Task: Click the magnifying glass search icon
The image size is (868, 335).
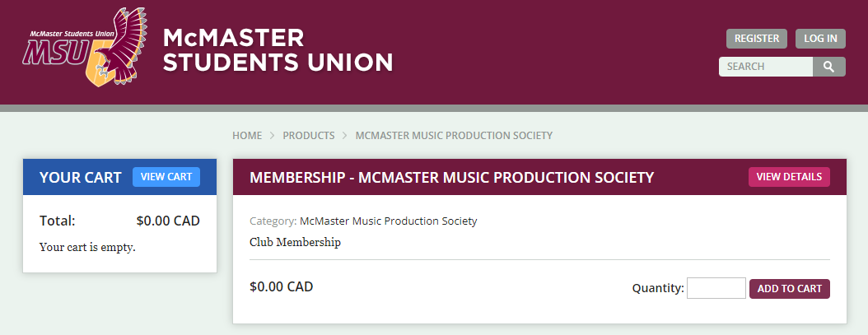Action: point(828,67)
